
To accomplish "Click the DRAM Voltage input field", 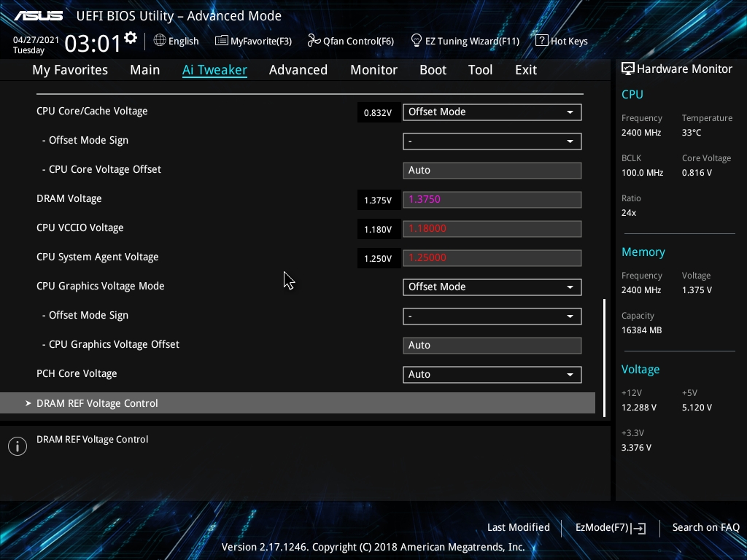I will point(492,200).
